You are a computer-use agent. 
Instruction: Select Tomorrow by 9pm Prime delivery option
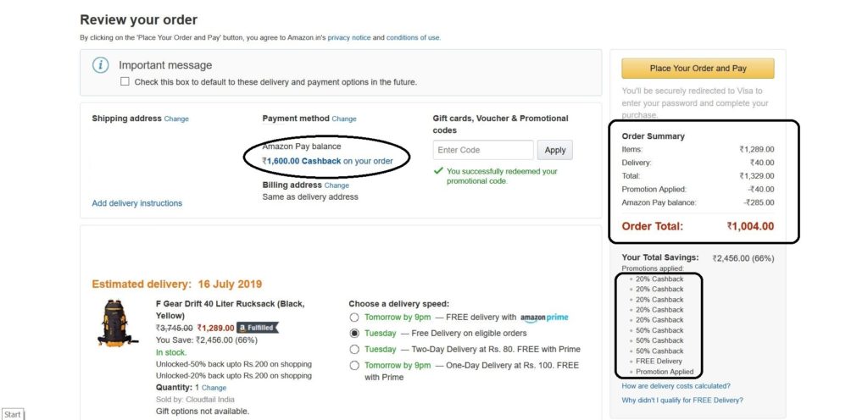pyautogui.click(x=354, y=318)
